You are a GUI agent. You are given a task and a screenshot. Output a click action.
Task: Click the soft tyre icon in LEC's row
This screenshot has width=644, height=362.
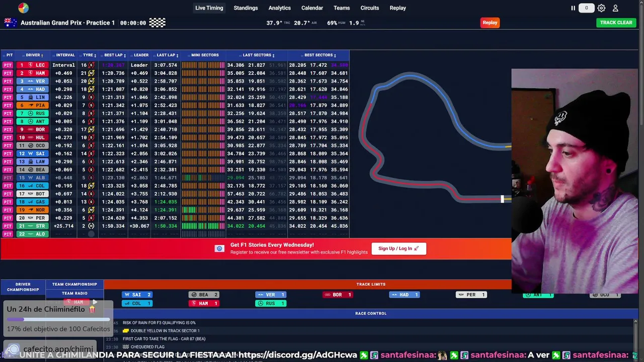(91, 65)
